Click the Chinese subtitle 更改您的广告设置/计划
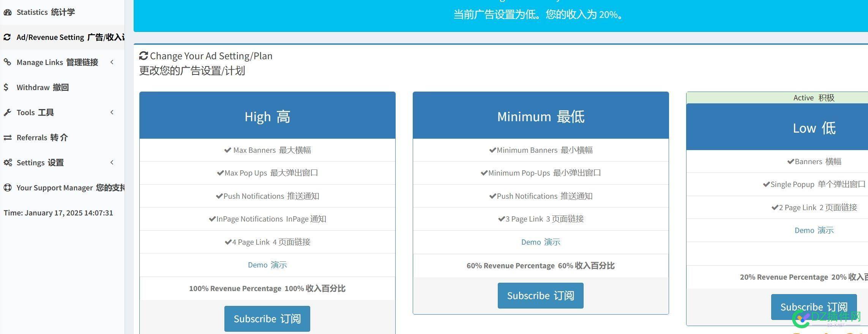868x334 pixels. point(192,71)
